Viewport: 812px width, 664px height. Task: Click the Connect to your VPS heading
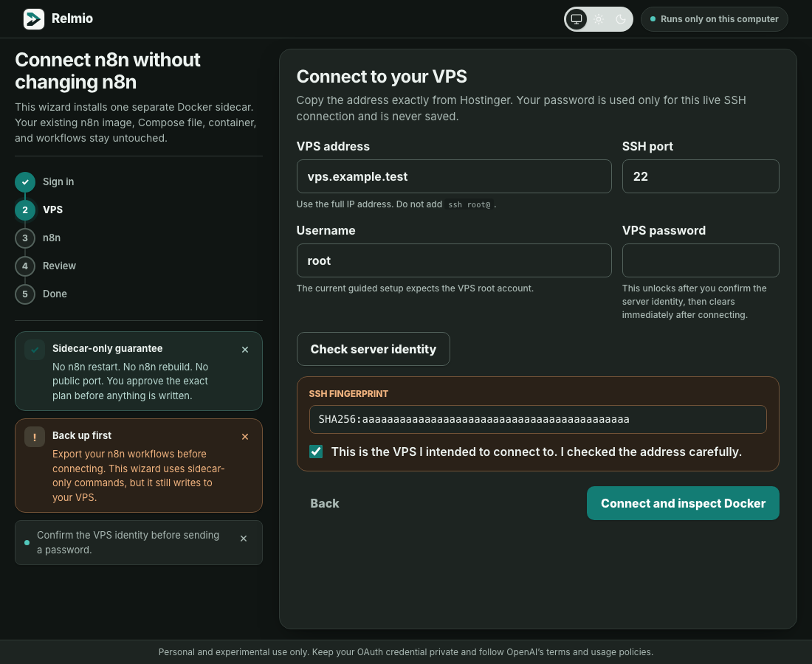(382, 77)
